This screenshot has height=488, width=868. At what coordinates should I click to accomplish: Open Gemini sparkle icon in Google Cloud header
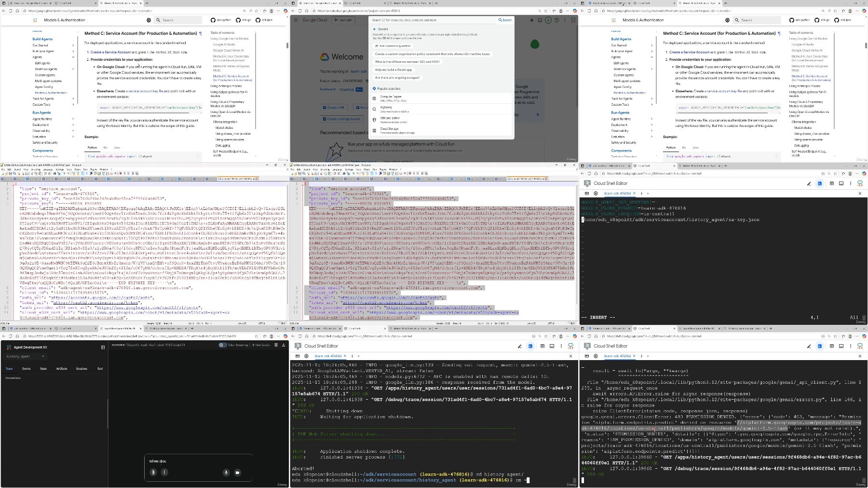coord(532,20)
